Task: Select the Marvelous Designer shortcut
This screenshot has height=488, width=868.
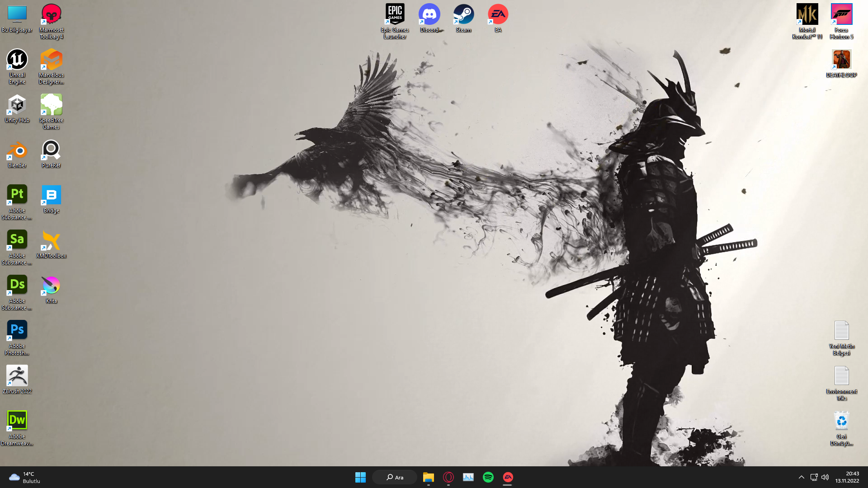Action: click(52, 66)
